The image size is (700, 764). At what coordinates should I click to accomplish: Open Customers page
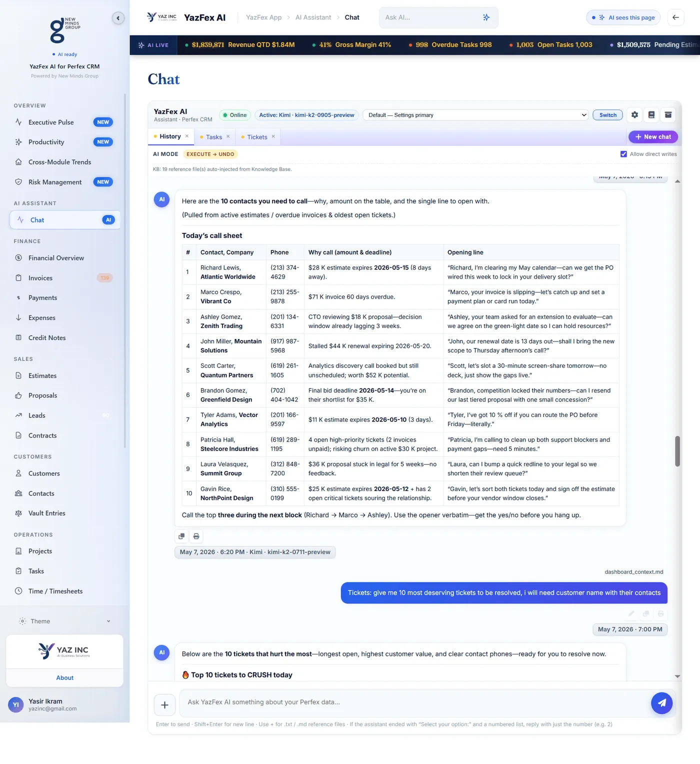point(65,473)
